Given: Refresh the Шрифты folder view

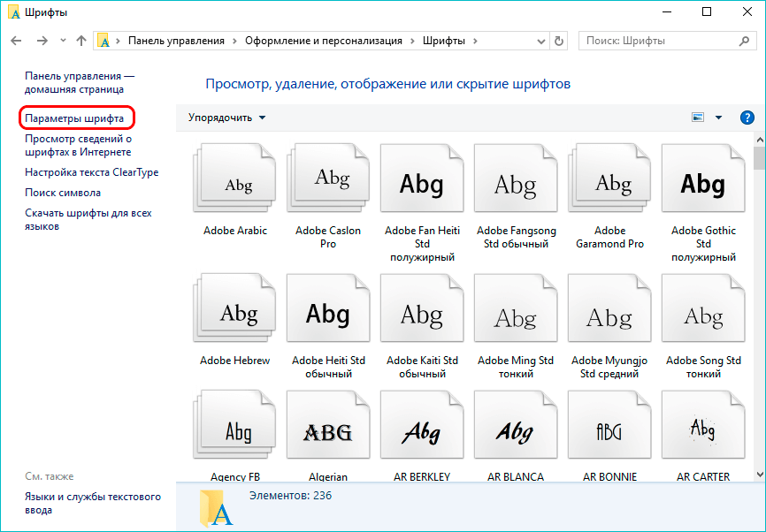Looking at the screenshot, I should pos(559,41).
